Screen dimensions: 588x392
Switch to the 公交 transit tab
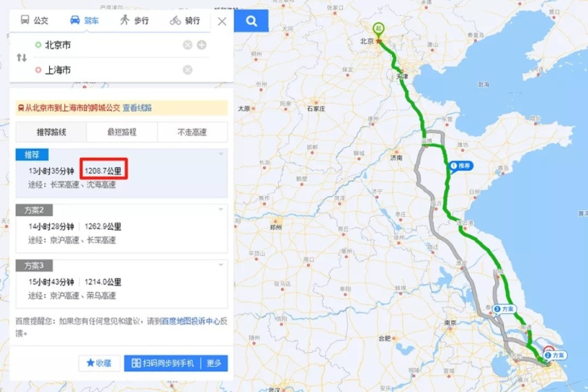(x=35, y=20)
